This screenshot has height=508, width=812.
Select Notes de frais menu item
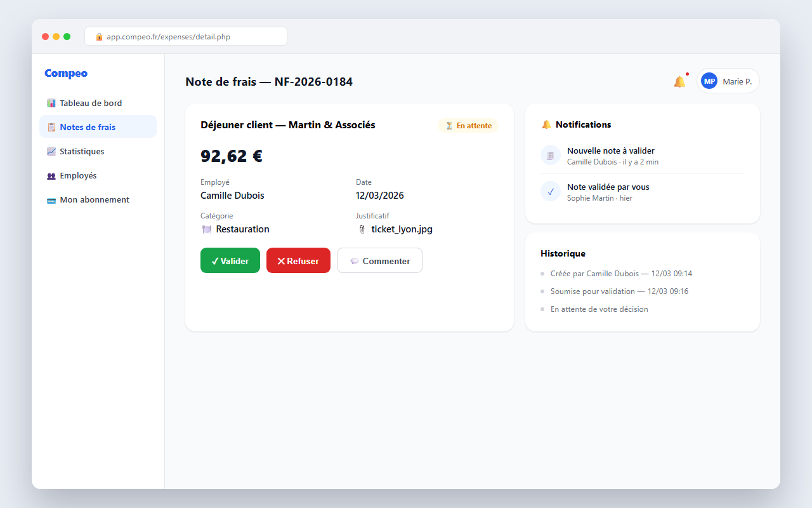click(98, 127)
